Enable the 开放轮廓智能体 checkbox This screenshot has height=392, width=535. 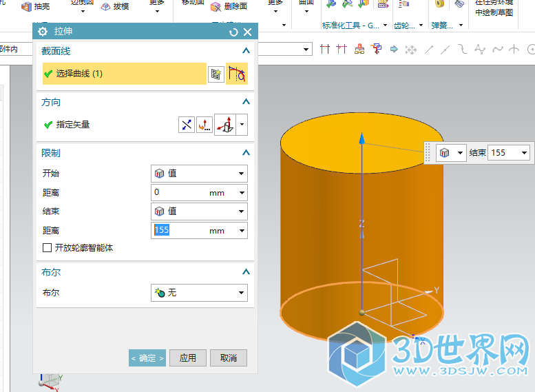(x=48, y=247)
